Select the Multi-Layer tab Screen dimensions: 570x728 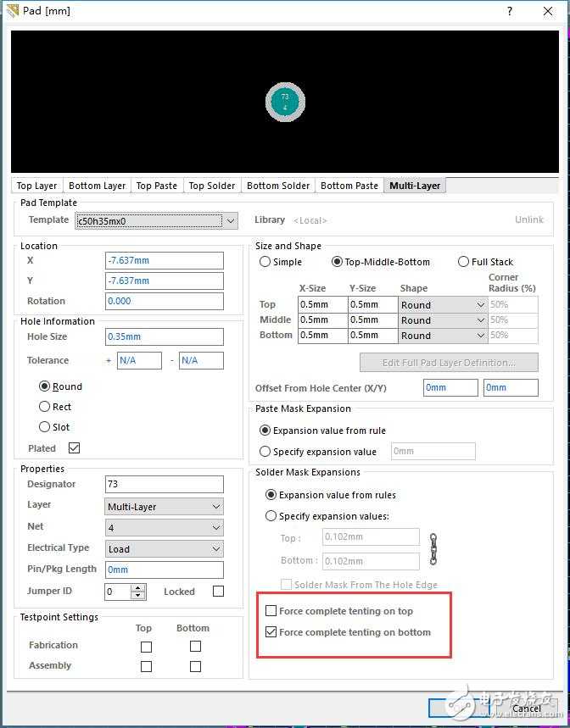[415, 186]
